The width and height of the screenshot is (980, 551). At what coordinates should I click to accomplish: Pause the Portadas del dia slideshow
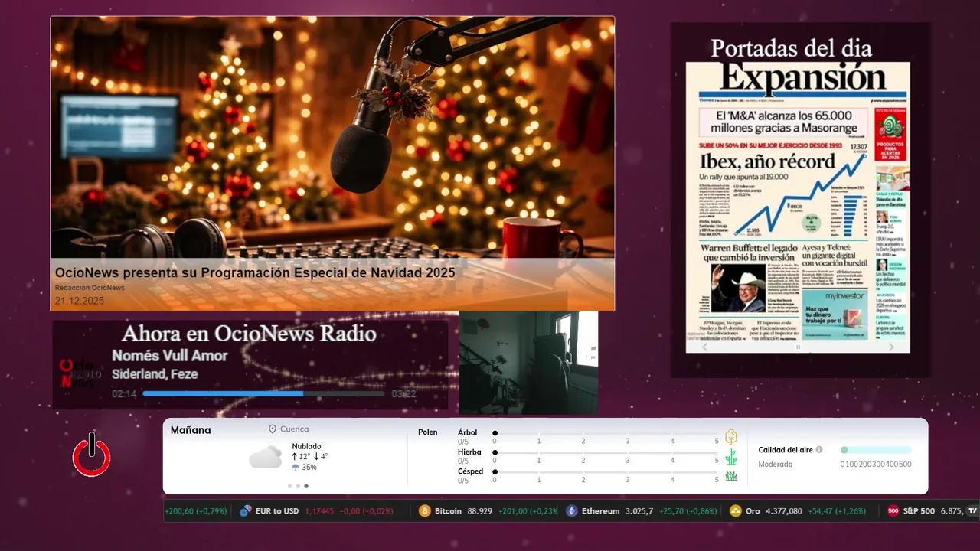point(798,347)
